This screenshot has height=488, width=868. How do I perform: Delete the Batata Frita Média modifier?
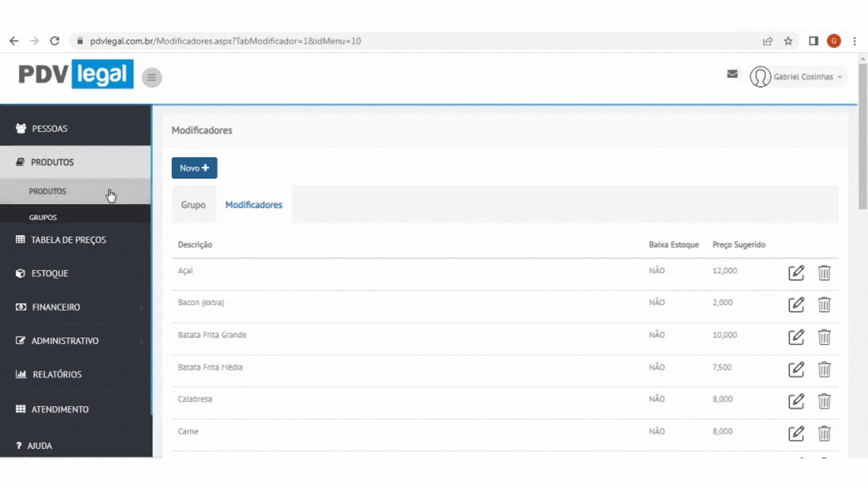click(824, 370)
